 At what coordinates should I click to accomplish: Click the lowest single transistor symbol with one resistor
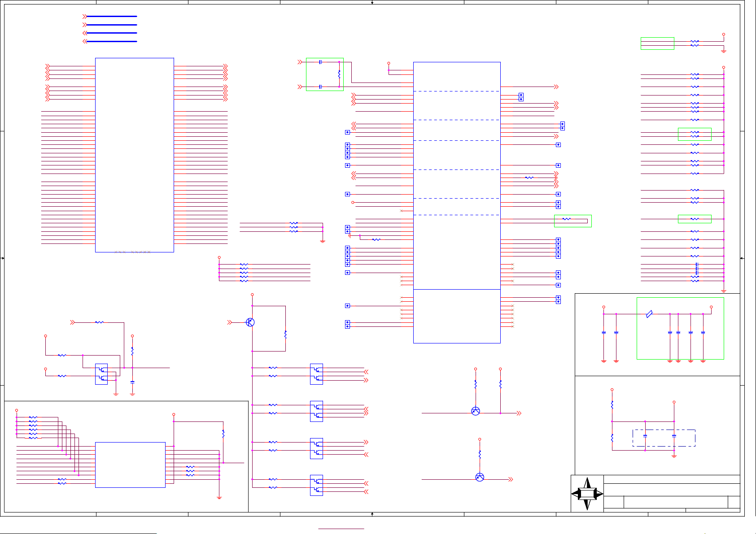[480, 478]
